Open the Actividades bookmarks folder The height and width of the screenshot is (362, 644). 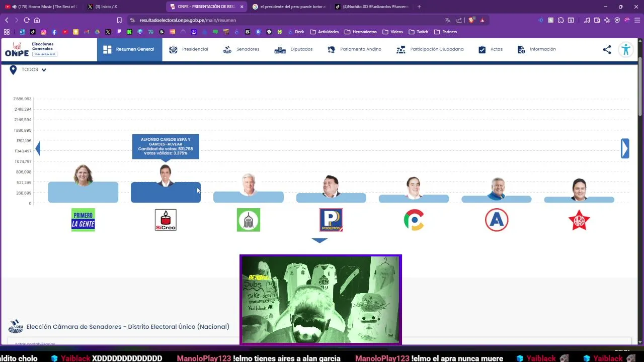pyautogui.click(x=325, y=32)
